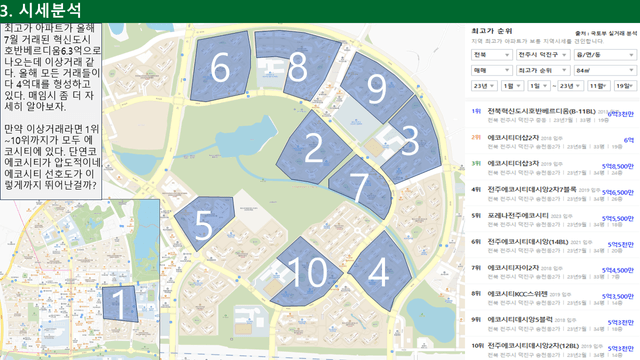Select the map region numbered 5
This screenshot has width=640, height=360.
[x=204, y=224]
